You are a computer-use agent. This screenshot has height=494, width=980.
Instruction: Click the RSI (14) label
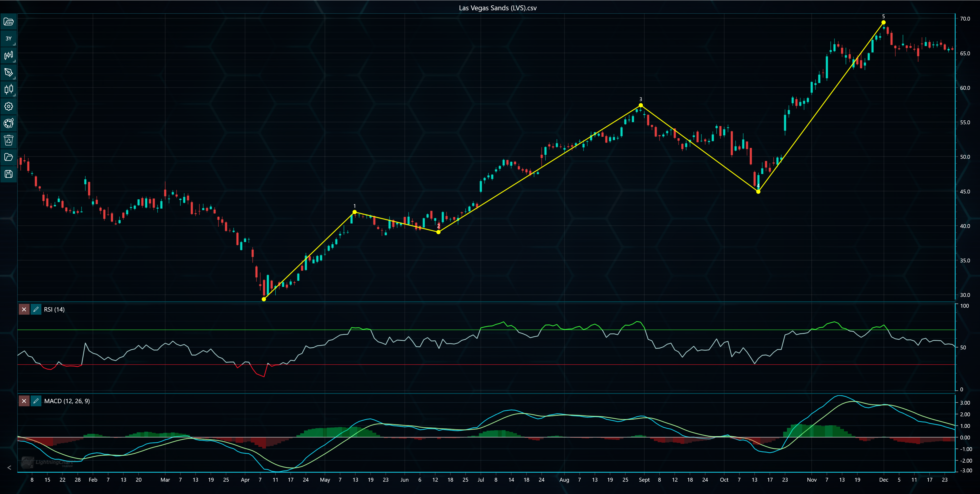coord(55,310)
